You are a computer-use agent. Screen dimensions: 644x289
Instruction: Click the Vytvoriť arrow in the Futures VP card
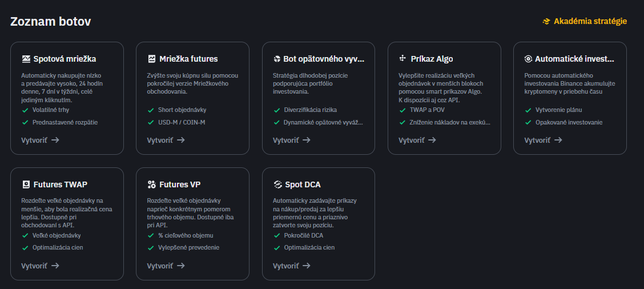(181, 266)
